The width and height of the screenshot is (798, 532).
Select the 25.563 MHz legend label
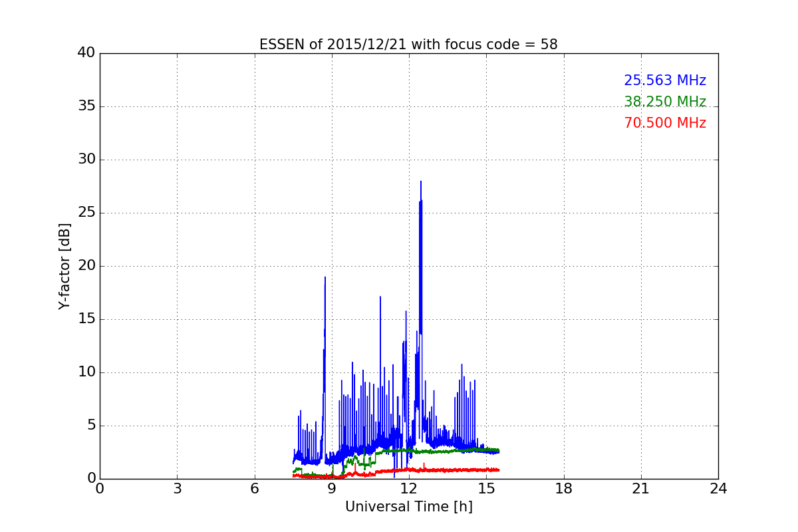click(665, 80)
